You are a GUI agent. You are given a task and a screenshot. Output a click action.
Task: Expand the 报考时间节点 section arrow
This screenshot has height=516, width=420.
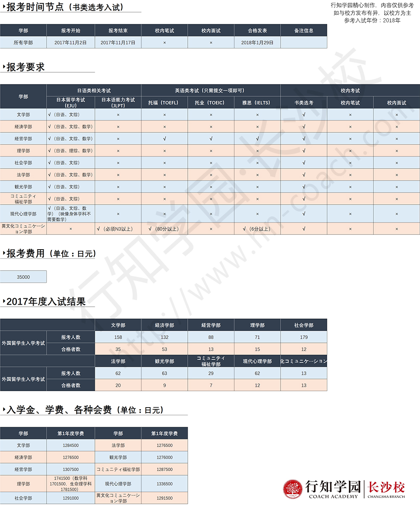pyautogui.click(x=4, y=7)
